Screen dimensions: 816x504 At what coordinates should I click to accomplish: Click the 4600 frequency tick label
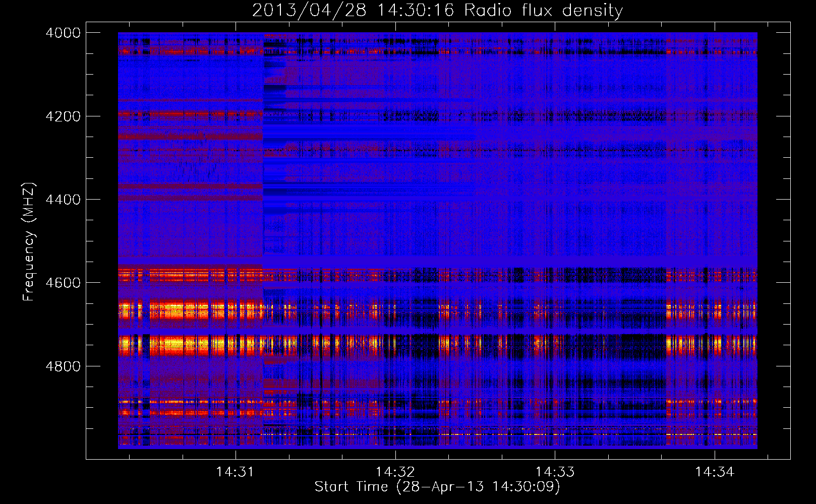point(63,283)
